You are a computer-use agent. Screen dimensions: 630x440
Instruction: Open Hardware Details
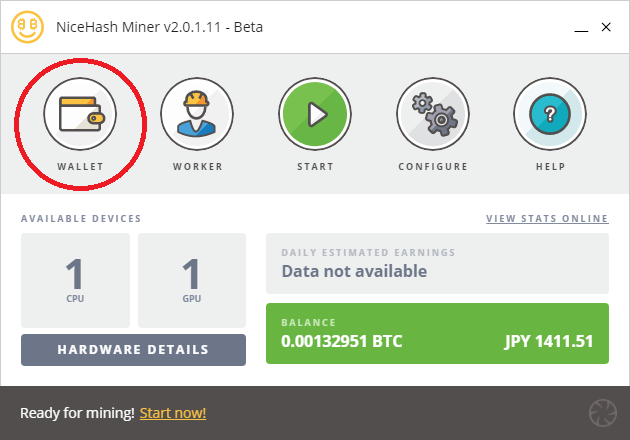(133, 350)
